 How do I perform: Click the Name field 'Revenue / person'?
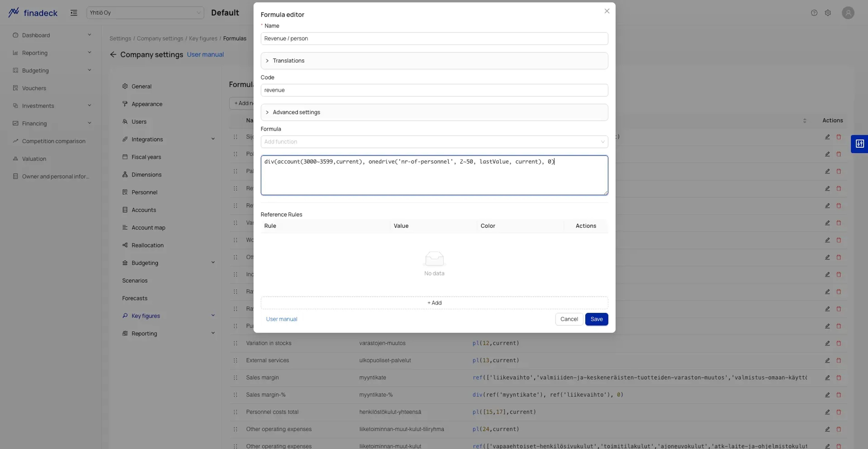(434, 38)
